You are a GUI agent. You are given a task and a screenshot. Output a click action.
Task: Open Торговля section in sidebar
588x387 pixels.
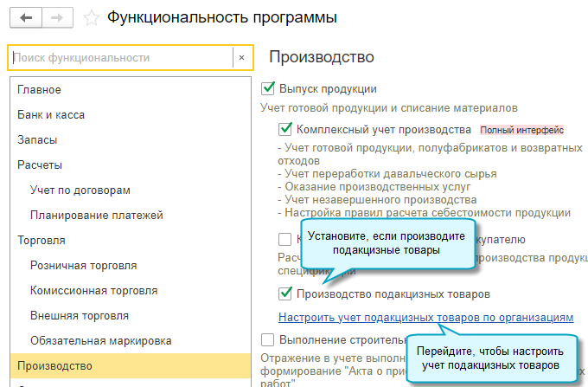point(42,240)
